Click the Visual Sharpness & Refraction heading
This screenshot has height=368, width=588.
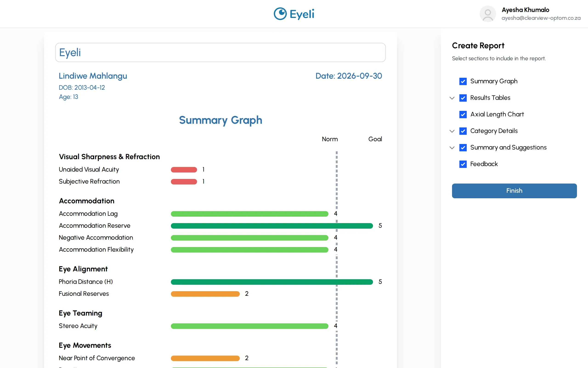[109, 157]
